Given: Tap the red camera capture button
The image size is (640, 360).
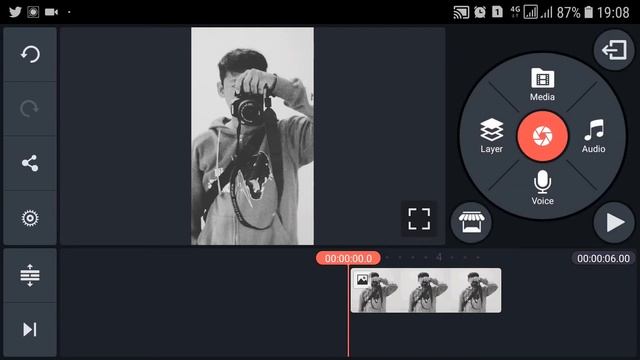Looking at the screenshot, I should tap(542, 136).
